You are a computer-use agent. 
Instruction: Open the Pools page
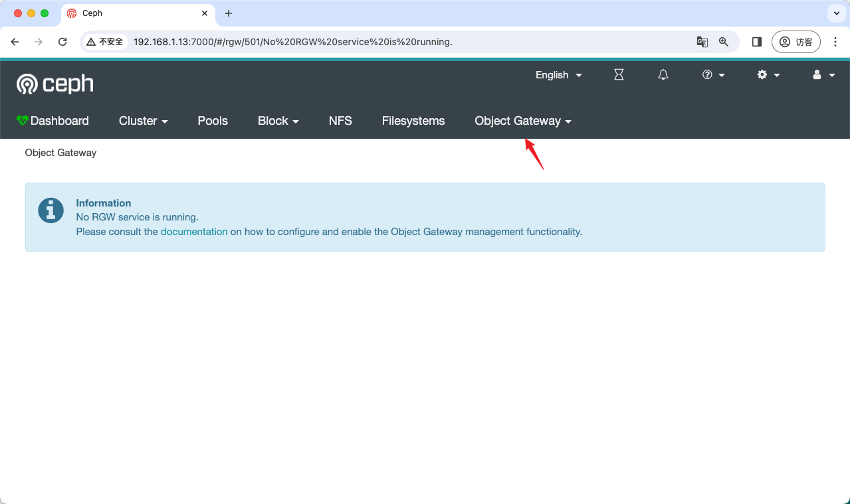(x=213, y=121)
